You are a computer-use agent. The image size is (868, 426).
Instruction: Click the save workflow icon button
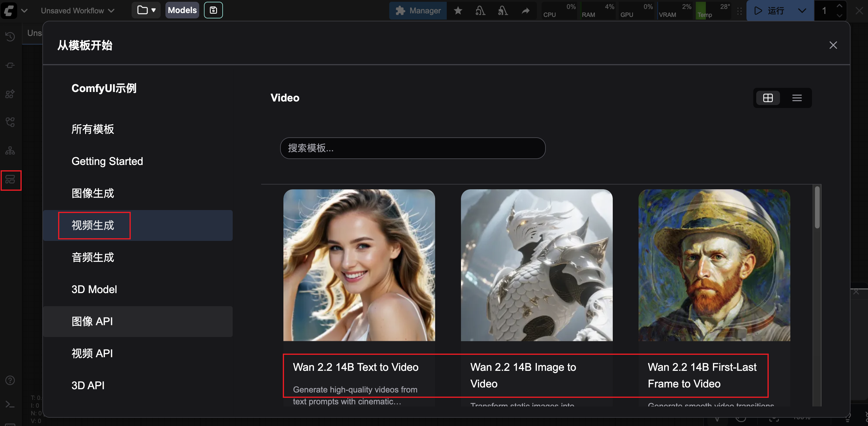pyautogui.click(x=213, y=10)
